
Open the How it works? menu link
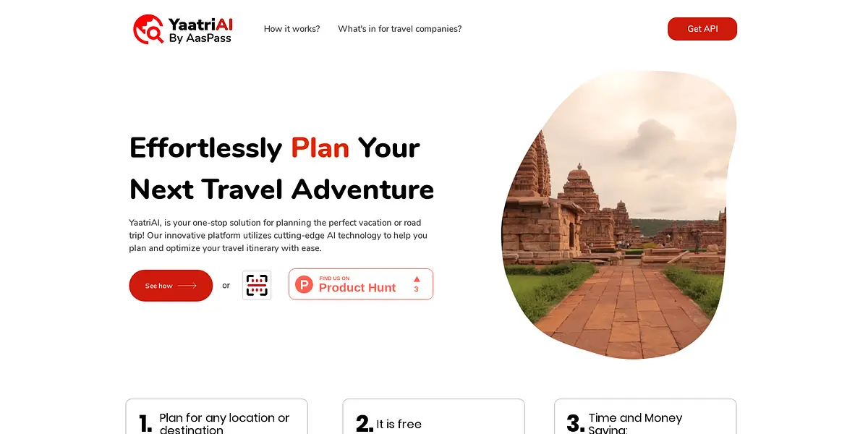[x=292, y=29]
